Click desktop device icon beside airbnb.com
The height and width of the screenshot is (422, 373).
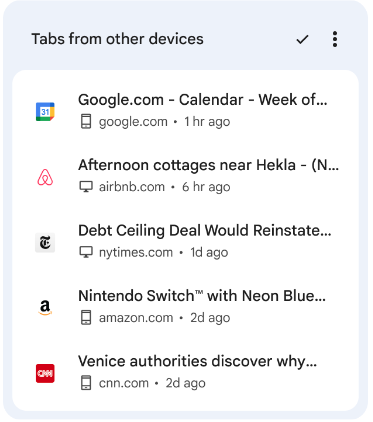pyautogui.click(x=86, y=187)
